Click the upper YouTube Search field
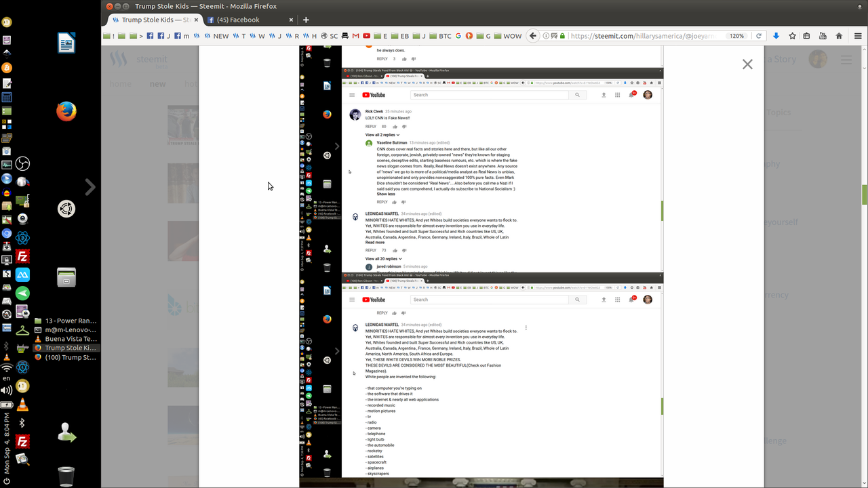868x488 pixels. pos(490,95)
